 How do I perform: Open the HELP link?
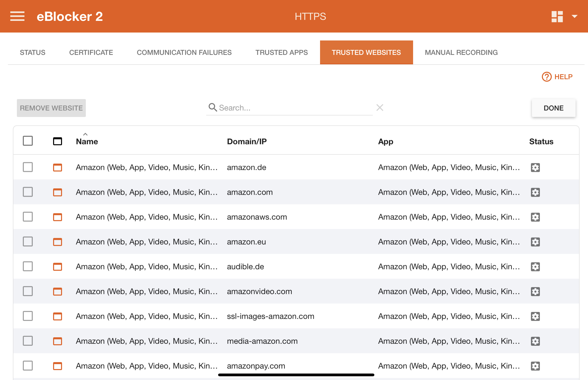coord(557,77)
